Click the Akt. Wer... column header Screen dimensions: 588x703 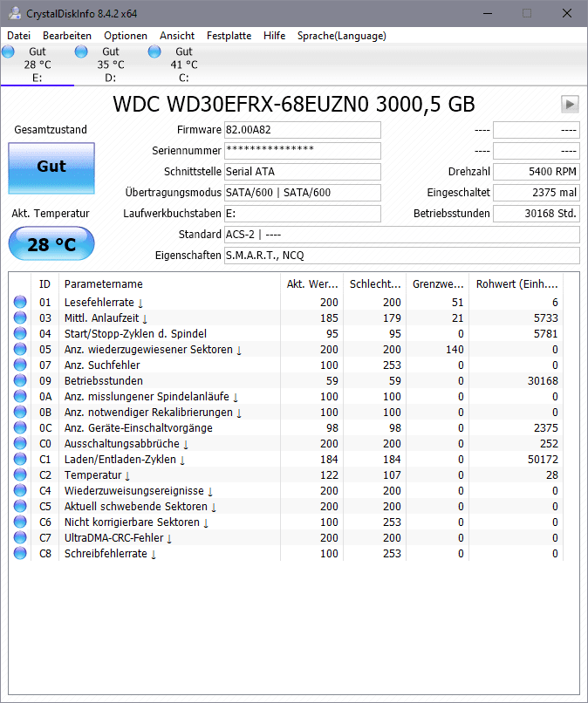(312, 284)
